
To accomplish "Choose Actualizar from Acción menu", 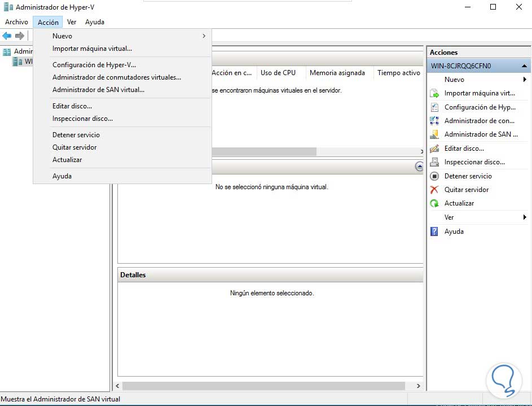I will point(122,160).
